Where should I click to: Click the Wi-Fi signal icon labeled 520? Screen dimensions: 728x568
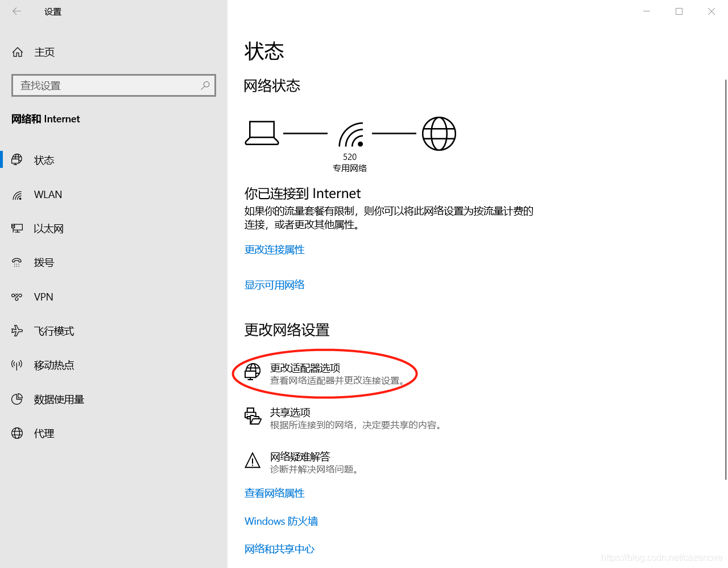coord(351,134)
